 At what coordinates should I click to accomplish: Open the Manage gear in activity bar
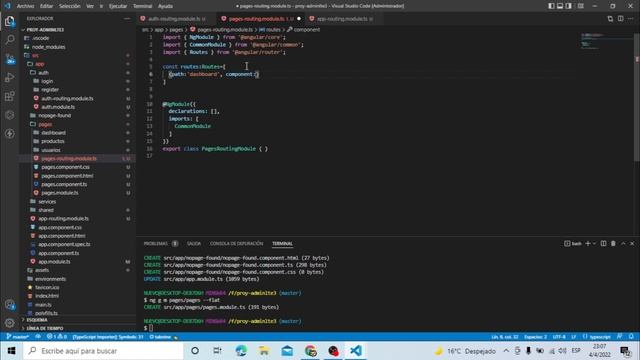point(10,323)
